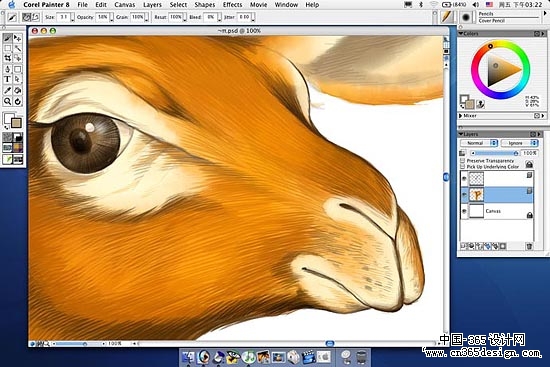The height and width of the screenshot is (367, 550).
Task: Hide the top transparent layer via its eye
Action: coord(464,179)
